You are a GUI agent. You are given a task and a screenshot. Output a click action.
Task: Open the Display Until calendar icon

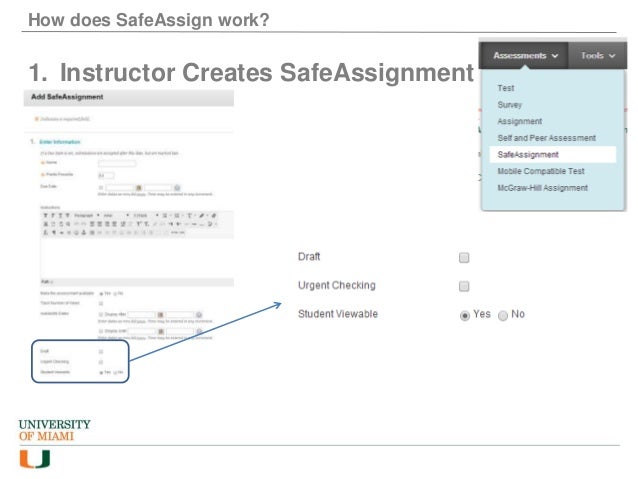pyautogui.click(x=161, y=331)
